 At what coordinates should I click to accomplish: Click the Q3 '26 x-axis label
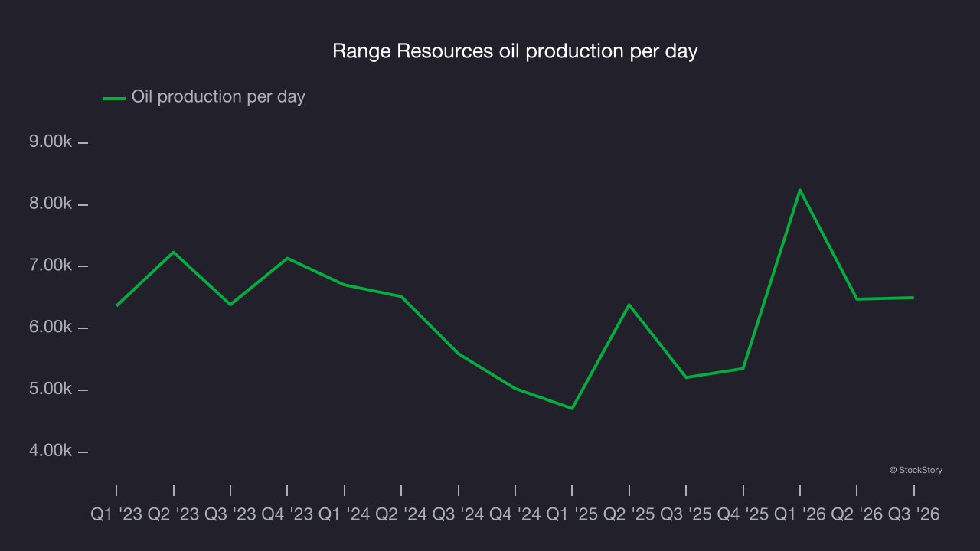point(913,514)
